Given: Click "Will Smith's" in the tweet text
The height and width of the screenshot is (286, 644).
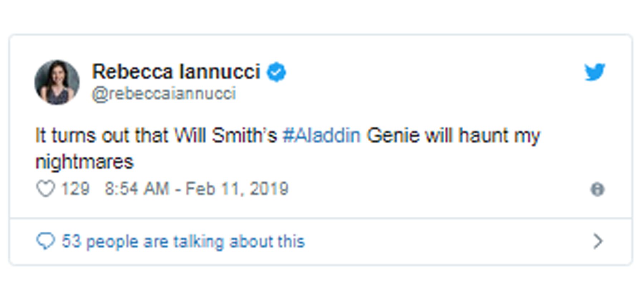Looking at the screenshot, I should (225, 136).
